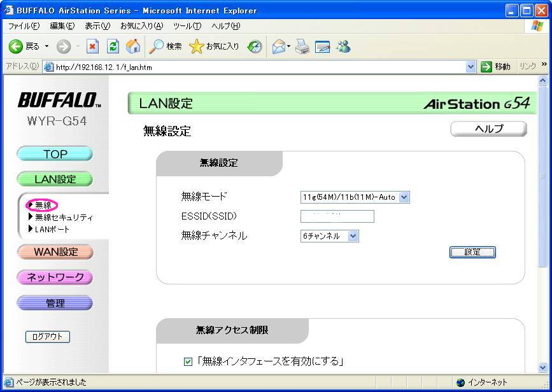552x392 pixels.
Task: Open 無線セキュリティ in the sidebar
Action: (x=64, y=217)
